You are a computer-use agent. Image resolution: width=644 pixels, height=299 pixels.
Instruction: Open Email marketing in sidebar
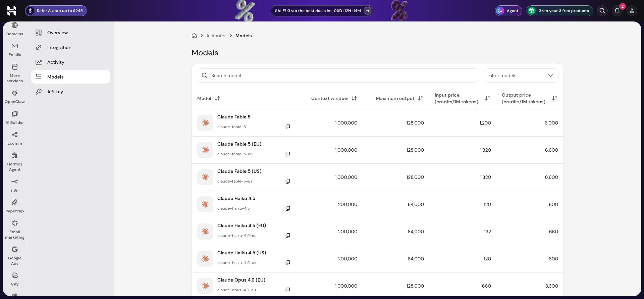click(15, 230)
